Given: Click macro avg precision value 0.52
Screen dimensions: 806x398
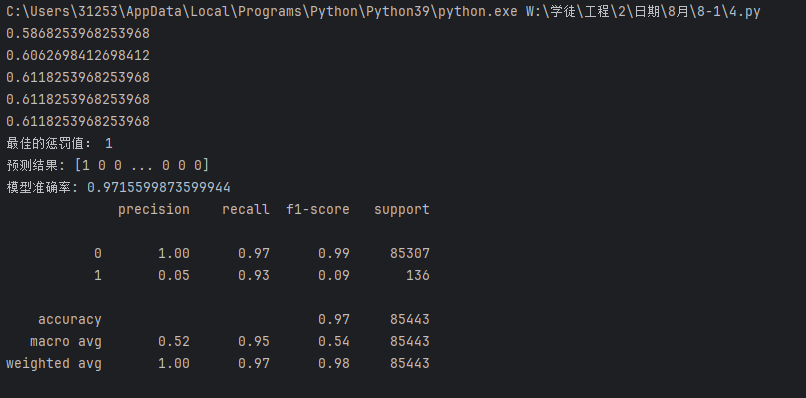Looking at the screenshot, I should point(174,341).
